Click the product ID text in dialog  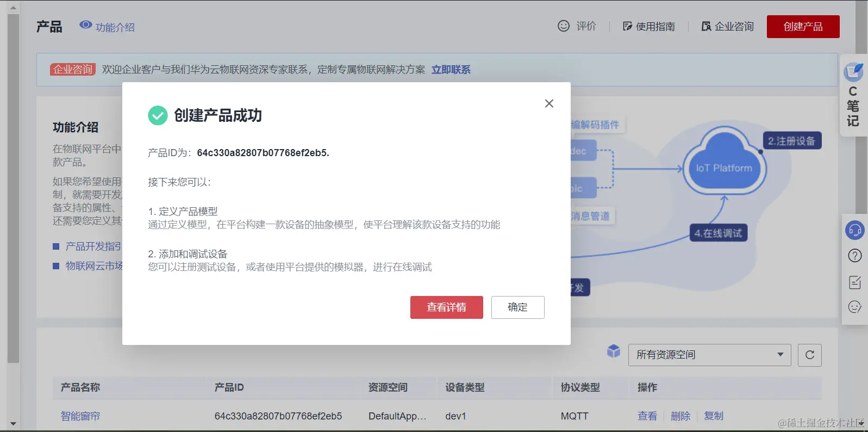[x=263, y=153]
